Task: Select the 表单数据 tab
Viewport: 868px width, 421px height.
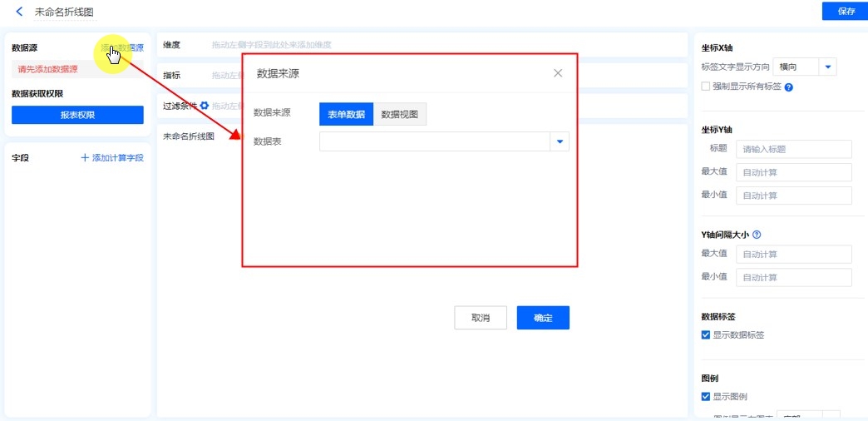Action: (346, 115)
